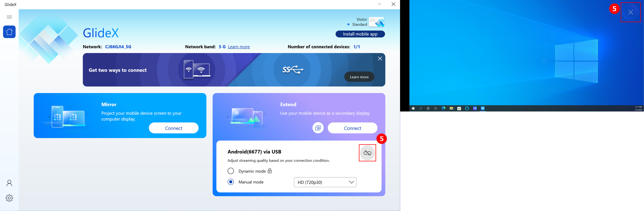644x211 pixels.
Task: Open the Network band Learn more link
Action: pos(239,47)
